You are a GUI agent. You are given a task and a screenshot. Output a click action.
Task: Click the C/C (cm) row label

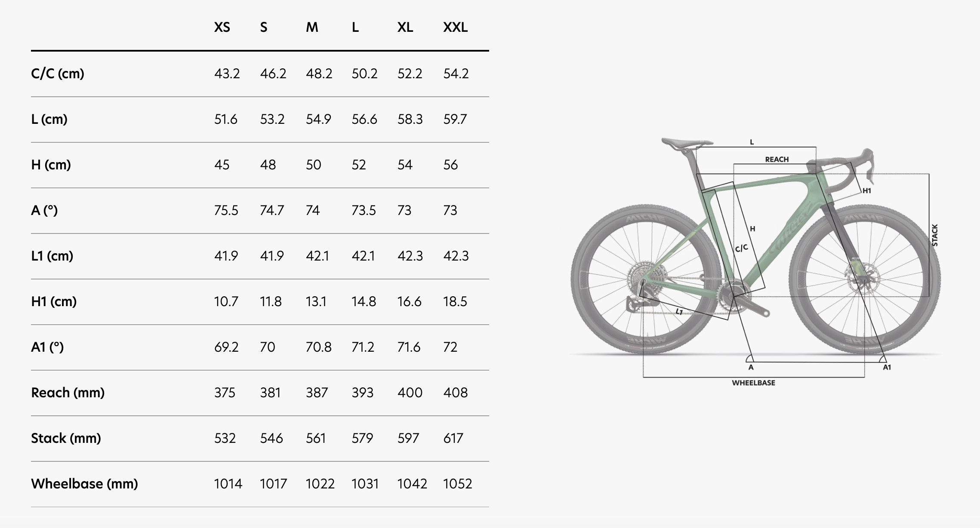(x=58, y=74)
